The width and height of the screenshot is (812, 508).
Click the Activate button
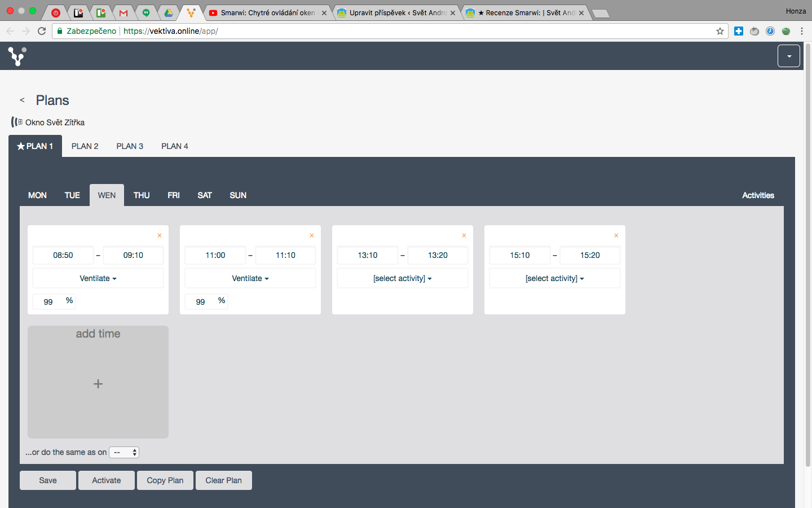click(x=107, y=480)
